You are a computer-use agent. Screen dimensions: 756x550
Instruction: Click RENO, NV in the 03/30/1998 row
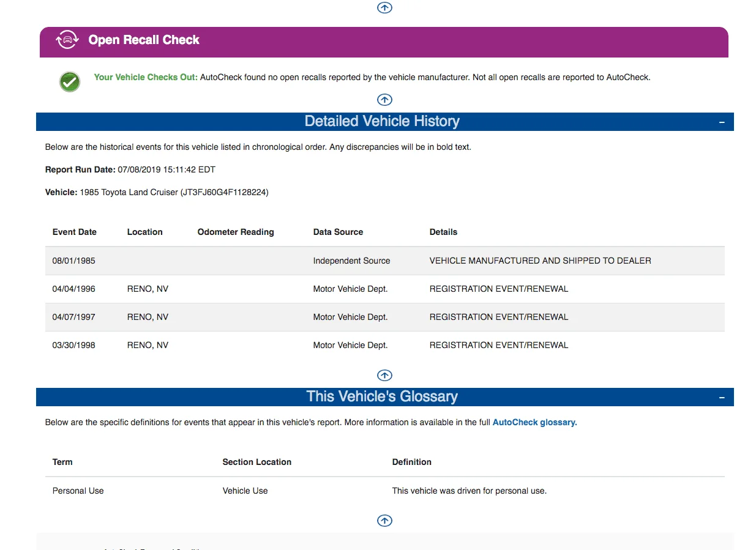148,345
